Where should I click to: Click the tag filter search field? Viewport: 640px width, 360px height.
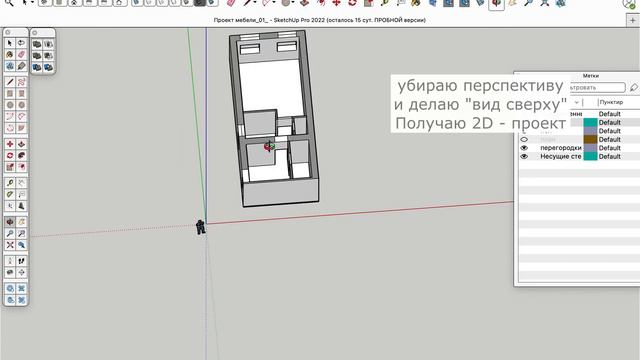(x=597, y=87)
